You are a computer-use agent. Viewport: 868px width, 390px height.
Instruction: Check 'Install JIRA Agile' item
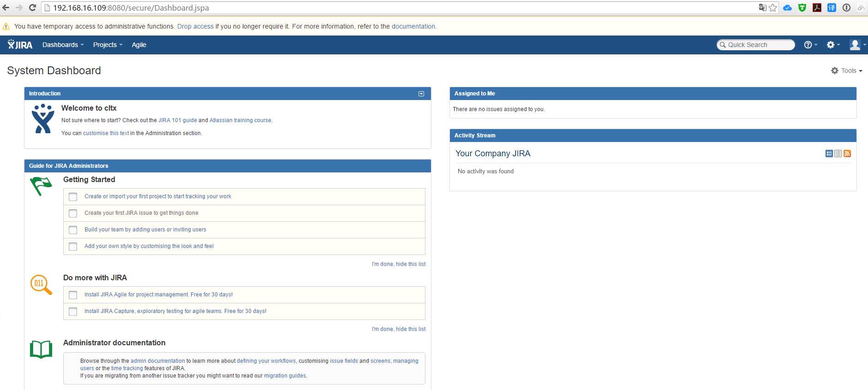73,295
